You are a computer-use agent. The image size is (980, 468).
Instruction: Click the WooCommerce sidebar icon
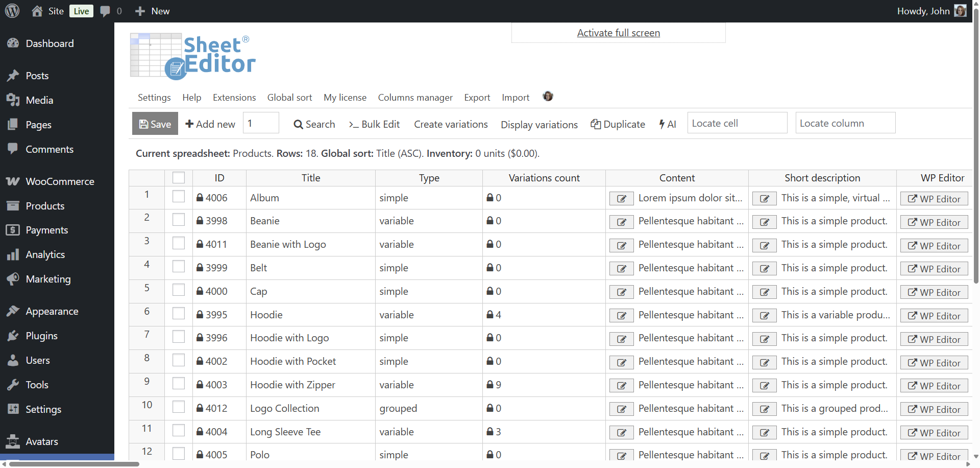click(14, 181)
